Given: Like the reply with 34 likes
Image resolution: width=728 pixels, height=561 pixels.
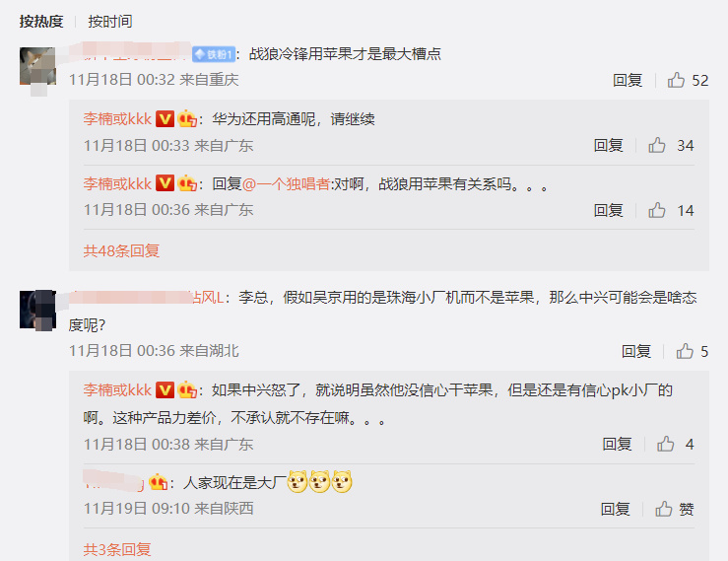Looking at the screenshot, I should 657,146.
